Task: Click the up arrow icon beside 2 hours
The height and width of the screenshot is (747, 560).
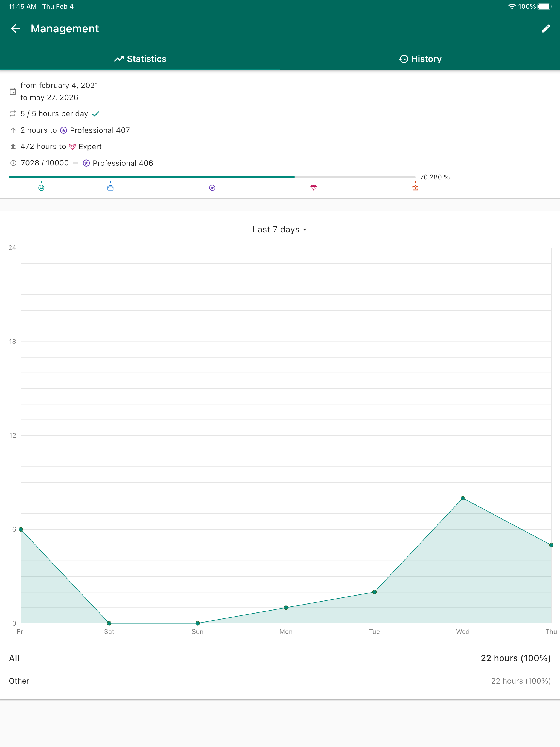Action: click(x=13, y=130)
